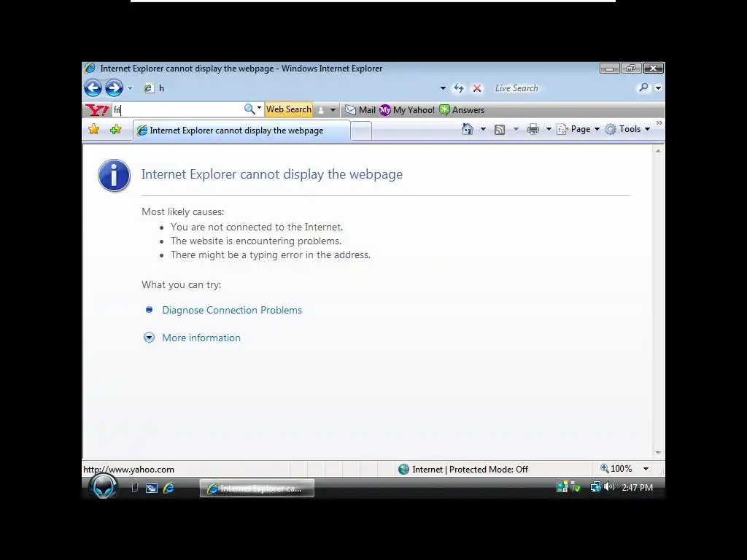Click the Print icon
The height and width of the screenshot is (560, 747).
click(x=533, y=129)
